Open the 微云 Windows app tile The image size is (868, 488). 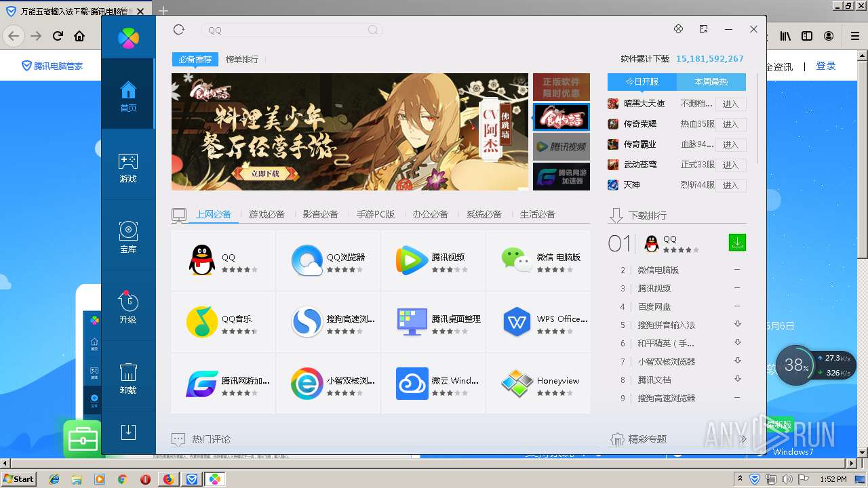point(433,384)
